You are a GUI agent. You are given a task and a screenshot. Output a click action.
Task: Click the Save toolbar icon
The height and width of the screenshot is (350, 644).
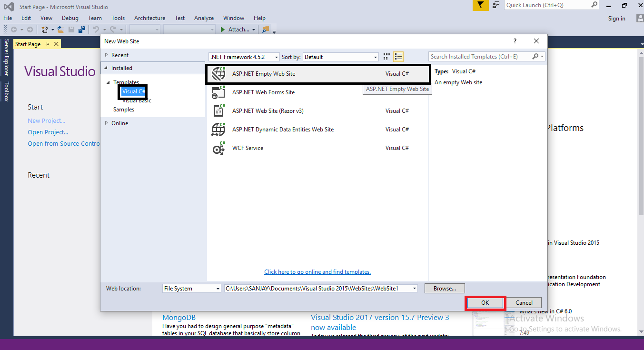(x=71, y=30)
